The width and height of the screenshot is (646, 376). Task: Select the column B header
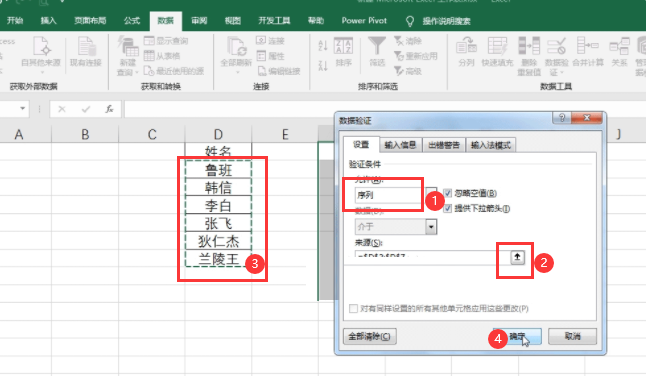tap(85, 134)
